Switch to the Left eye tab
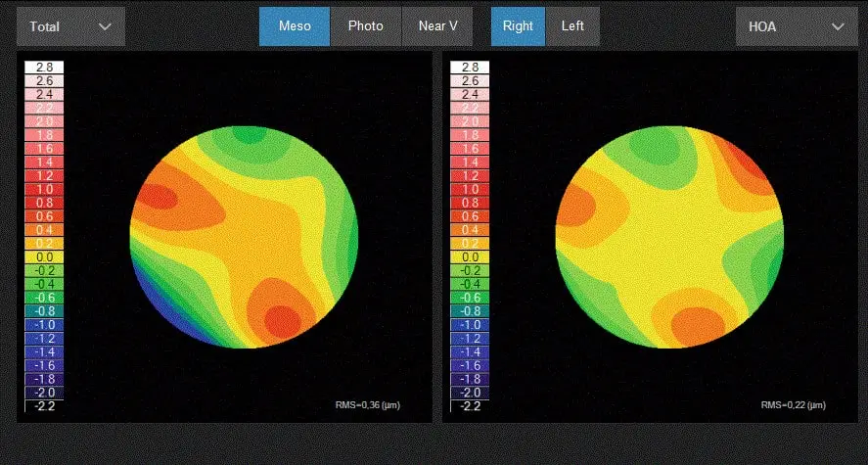Image resolution: width=868 pixels, height=465 pixels. pyautogui.click(x=572, y=26)
